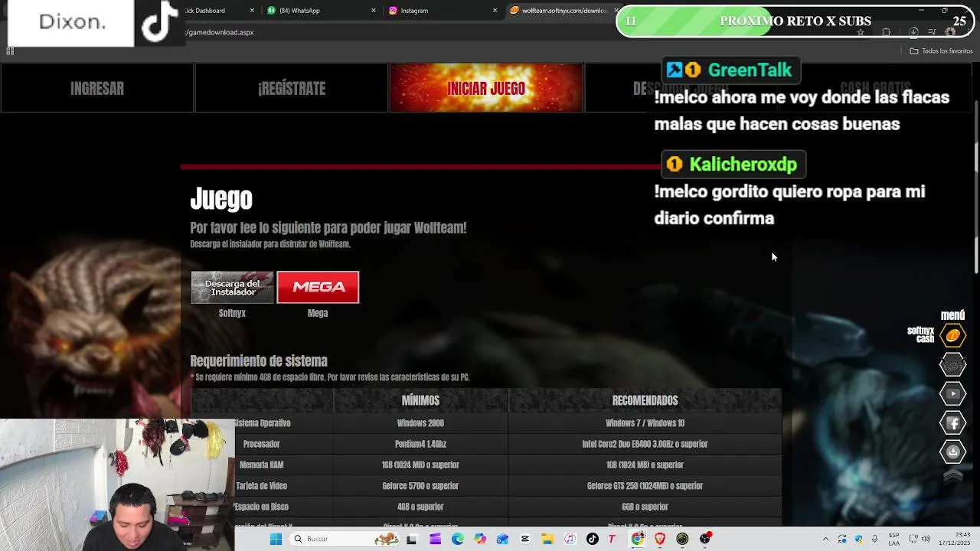Open the browser extensions puzzle icon
The image size is (980, 551).
886,32
